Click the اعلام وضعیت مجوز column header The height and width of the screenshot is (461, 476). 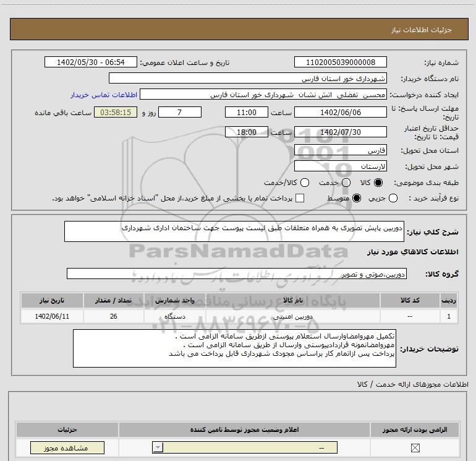click(x=244, y=429)
